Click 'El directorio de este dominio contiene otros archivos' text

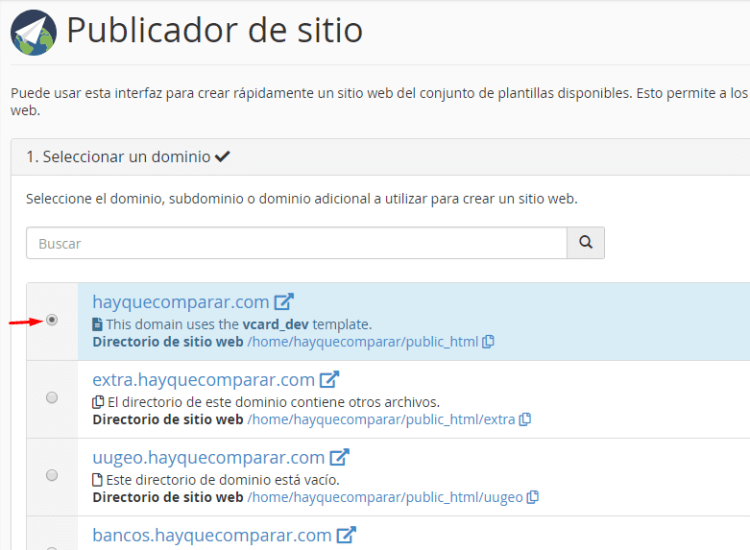[274, 402]
